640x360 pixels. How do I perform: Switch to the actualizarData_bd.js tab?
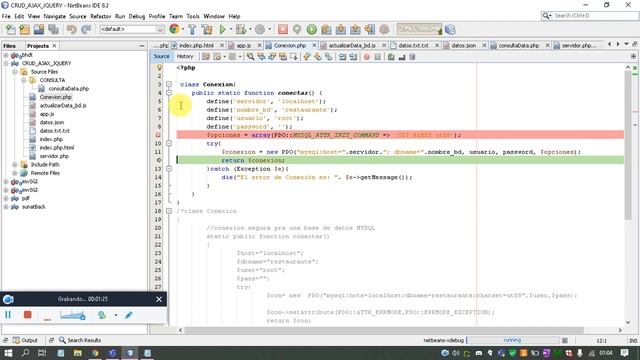(351, 45)
